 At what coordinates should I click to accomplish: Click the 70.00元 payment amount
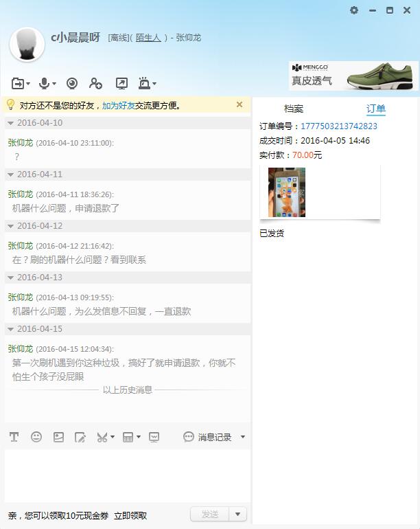point(307,155)
